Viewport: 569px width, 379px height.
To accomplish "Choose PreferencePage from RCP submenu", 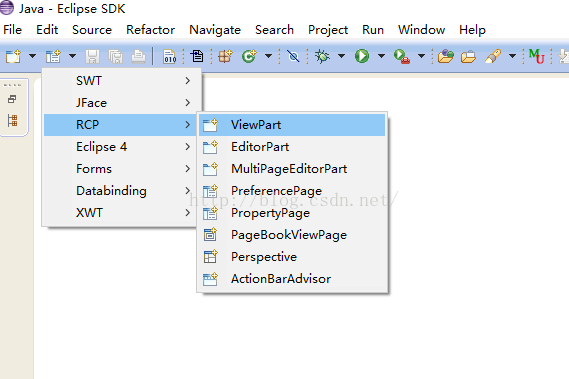I will 292,191.
